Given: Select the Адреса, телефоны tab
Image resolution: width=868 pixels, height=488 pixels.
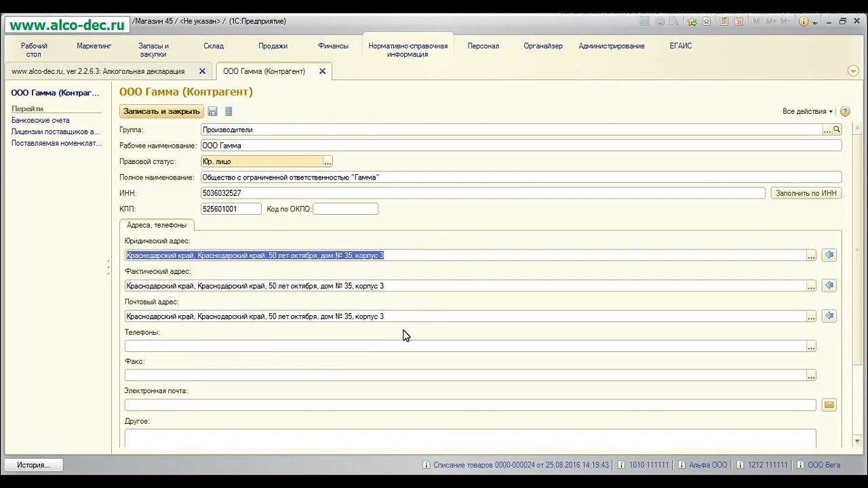Looking at the screenshot, I should (157, 224).
